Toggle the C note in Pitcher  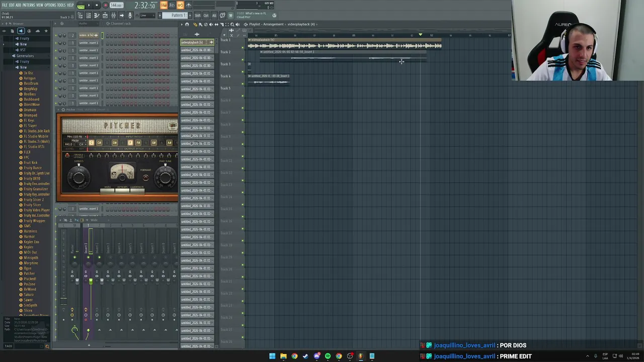click(91, 143)
